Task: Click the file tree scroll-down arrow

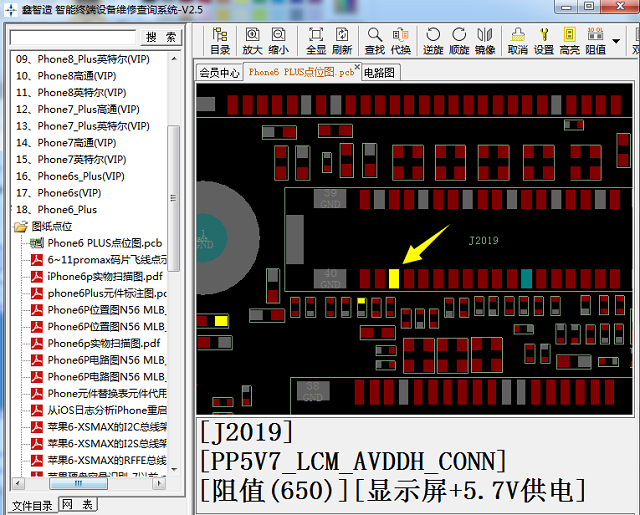Action: (x=174, y=469)
